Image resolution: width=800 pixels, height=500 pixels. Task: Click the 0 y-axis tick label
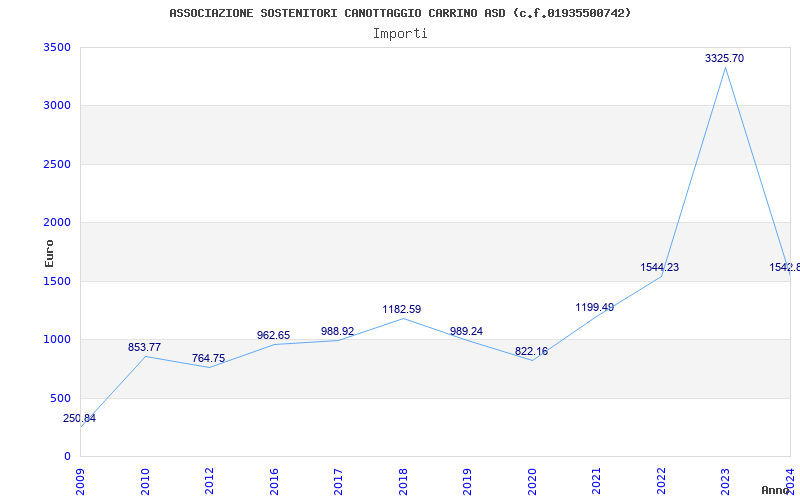click(67, 456)
